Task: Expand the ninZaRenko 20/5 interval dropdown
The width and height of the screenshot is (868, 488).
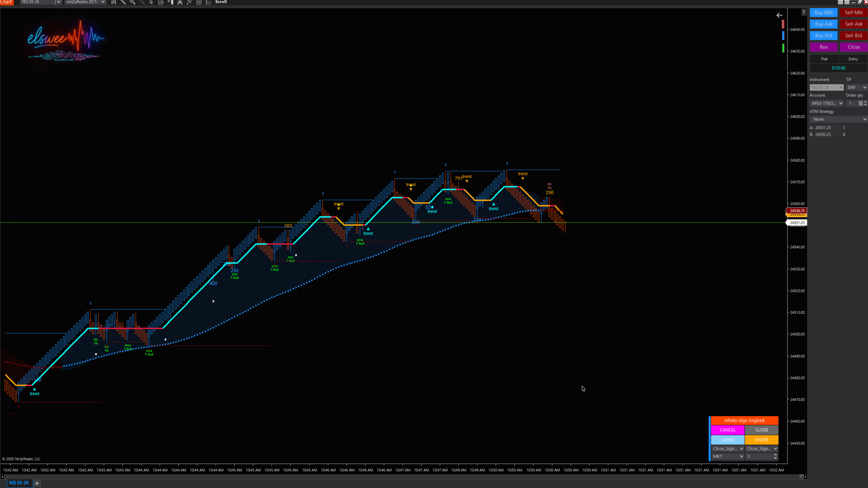Action: pyautogui.click(x=103, y=2)
